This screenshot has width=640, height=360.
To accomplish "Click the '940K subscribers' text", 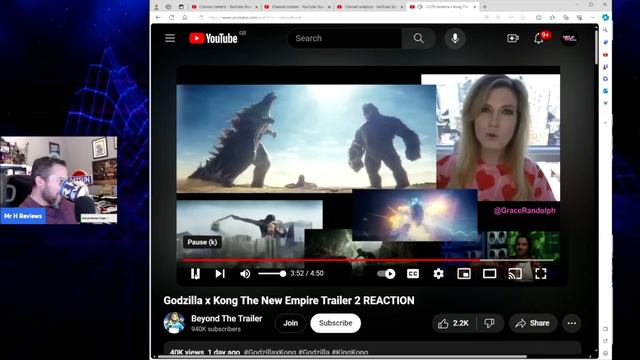I will [x=216, y=329].
